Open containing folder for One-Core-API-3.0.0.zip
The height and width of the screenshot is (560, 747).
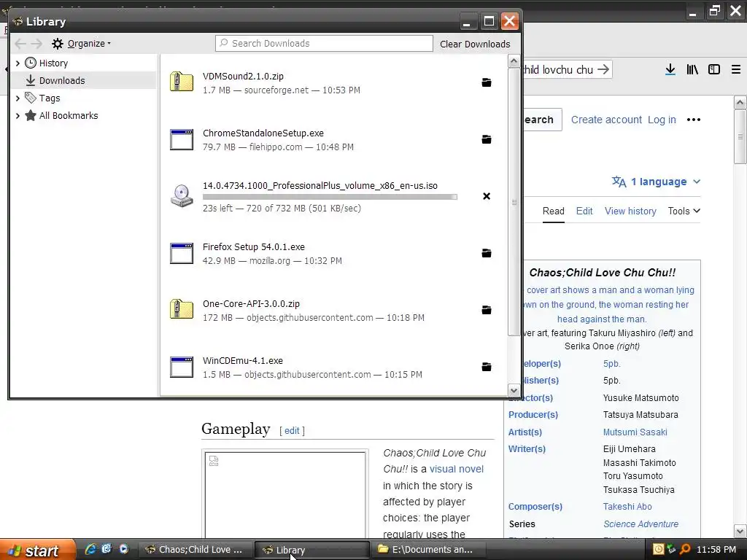[x=486, y=310]
